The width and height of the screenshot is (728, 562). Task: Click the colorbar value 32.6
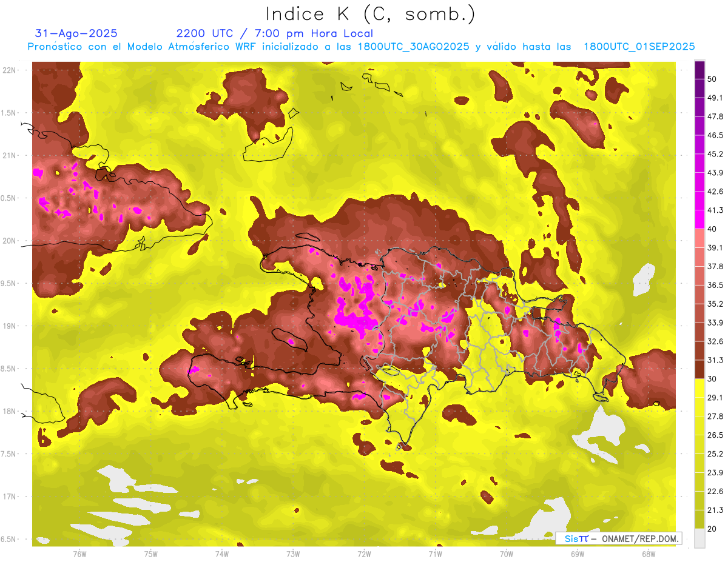[715, 341]
